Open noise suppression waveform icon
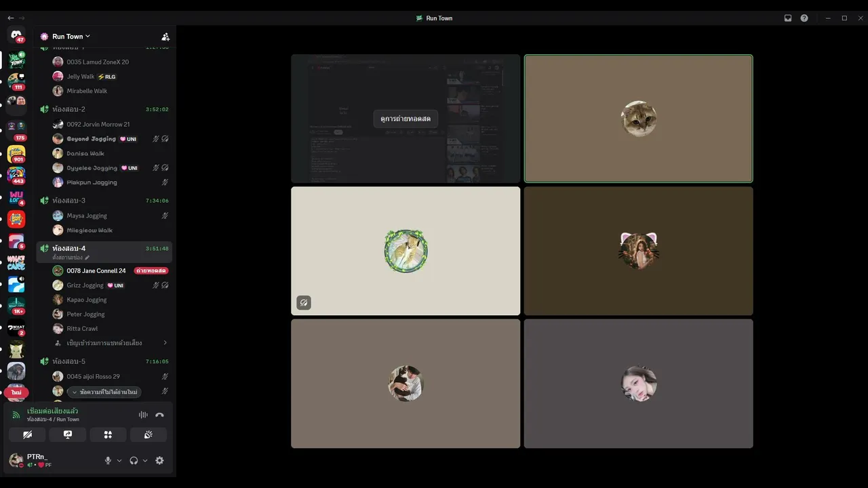This screenshot has height=488, width=868. point(143,415)
